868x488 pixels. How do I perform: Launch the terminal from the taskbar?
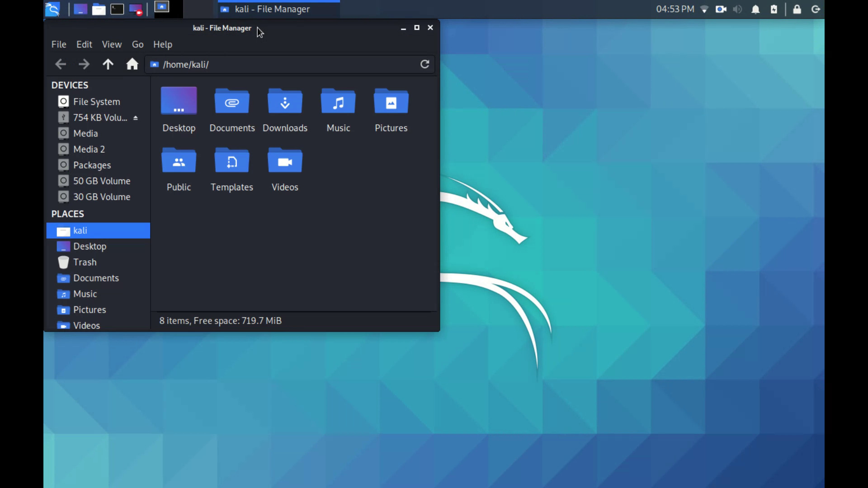[x=117, y=9]
